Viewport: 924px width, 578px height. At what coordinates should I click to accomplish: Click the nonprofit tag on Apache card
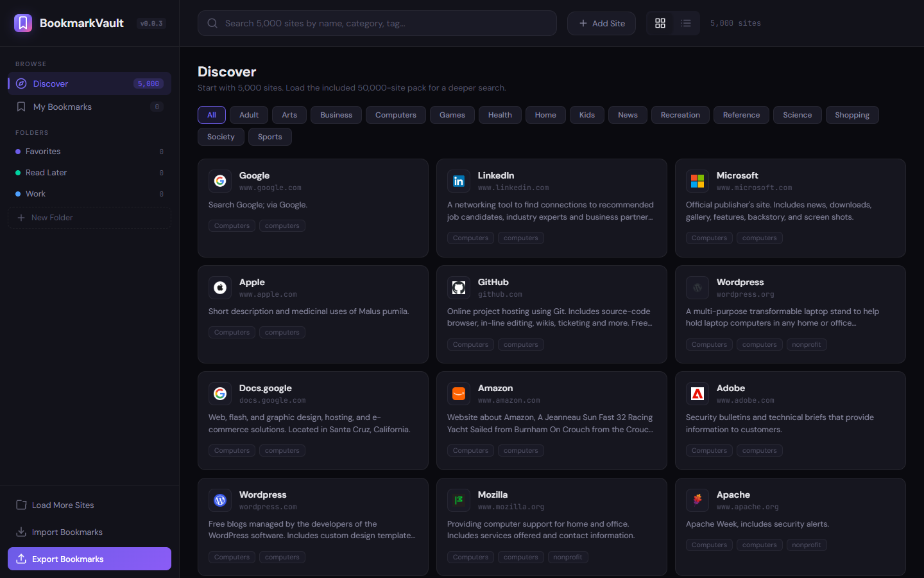(x=807, y=545)
